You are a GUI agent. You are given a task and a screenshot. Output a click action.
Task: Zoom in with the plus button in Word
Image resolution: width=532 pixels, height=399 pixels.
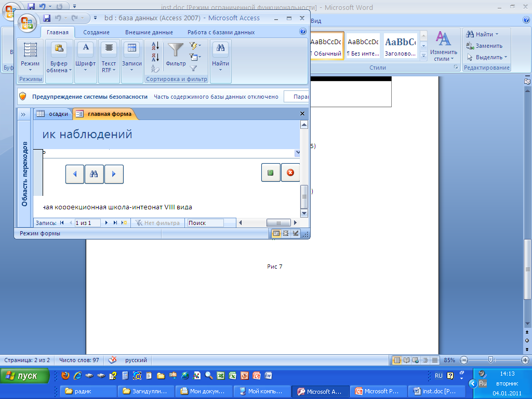coord(525,360)
